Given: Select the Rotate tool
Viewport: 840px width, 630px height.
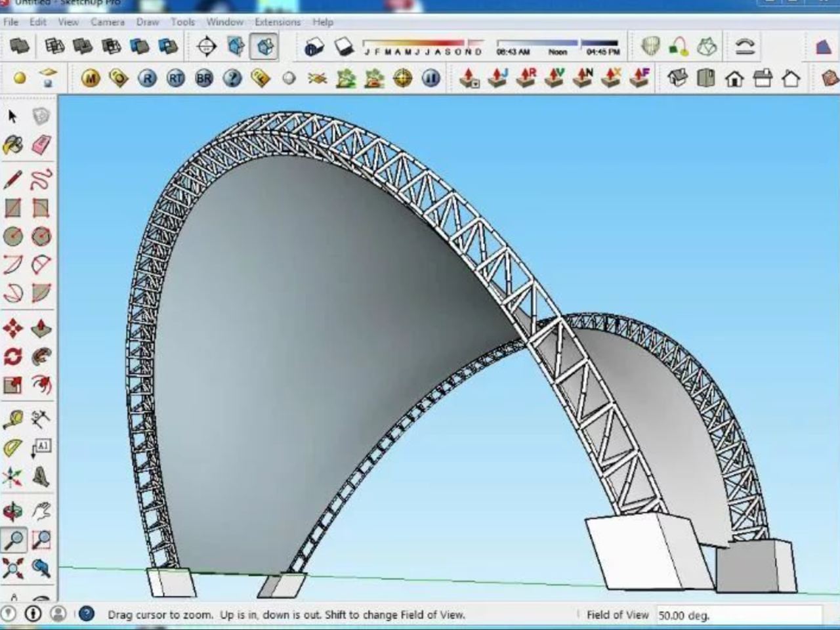Looking at the screenshot, I should [12, 356].
